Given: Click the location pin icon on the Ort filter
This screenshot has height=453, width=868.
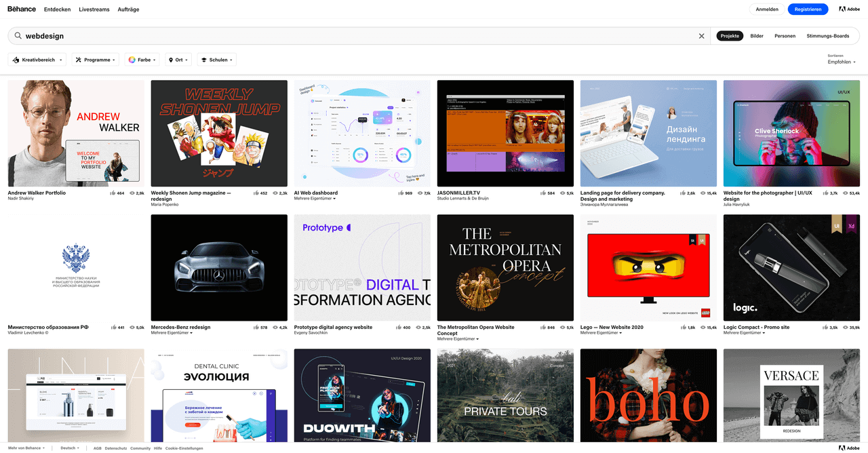Looking at the screenshot, I should point(170,59).
